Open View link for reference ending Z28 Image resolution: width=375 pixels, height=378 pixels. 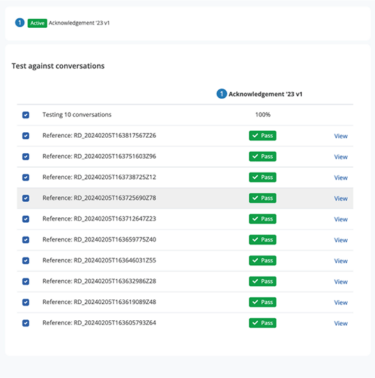[x=341, y=282]
